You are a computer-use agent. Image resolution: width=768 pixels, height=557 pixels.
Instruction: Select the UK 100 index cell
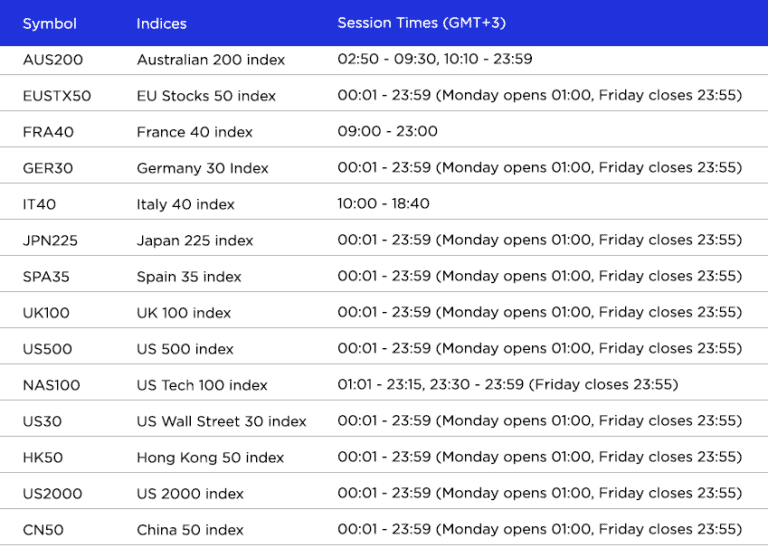pos(183,313)
